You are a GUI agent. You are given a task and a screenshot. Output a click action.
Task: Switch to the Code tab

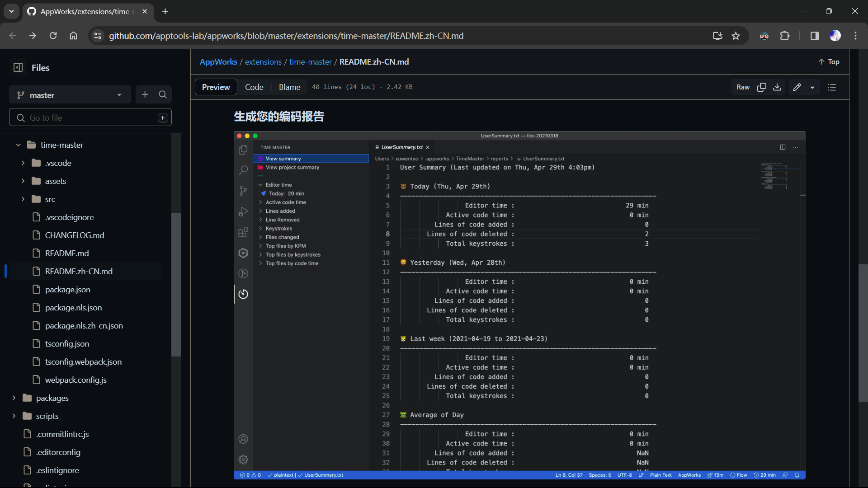254,87
